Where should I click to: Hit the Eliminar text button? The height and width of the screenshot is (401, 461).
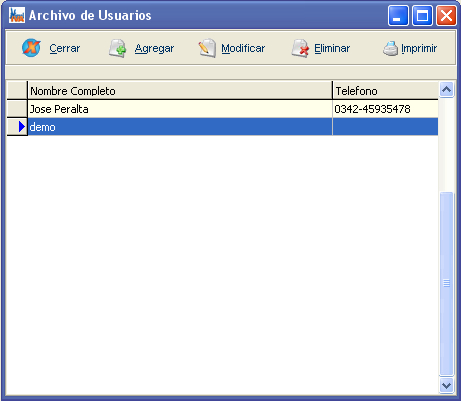(332, 48)
